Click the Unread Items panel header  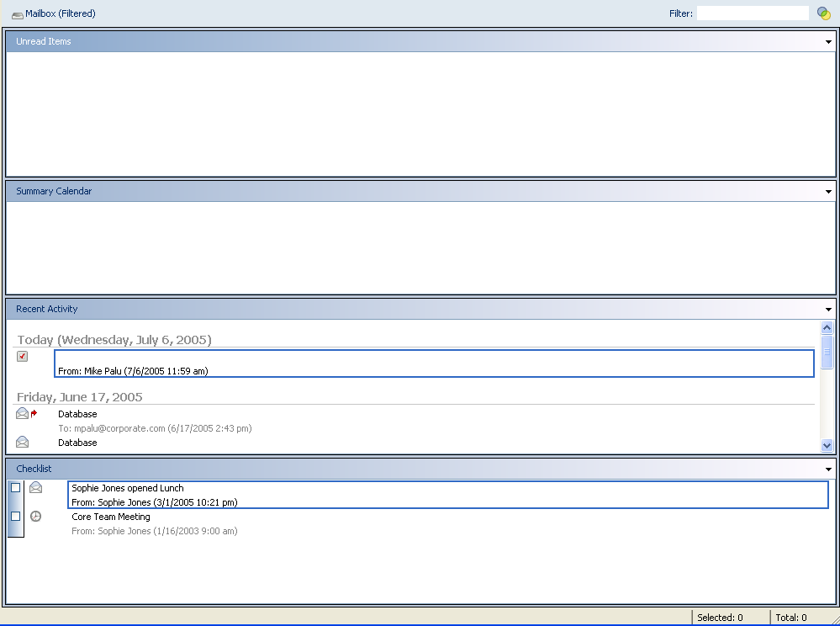(420, 41)
